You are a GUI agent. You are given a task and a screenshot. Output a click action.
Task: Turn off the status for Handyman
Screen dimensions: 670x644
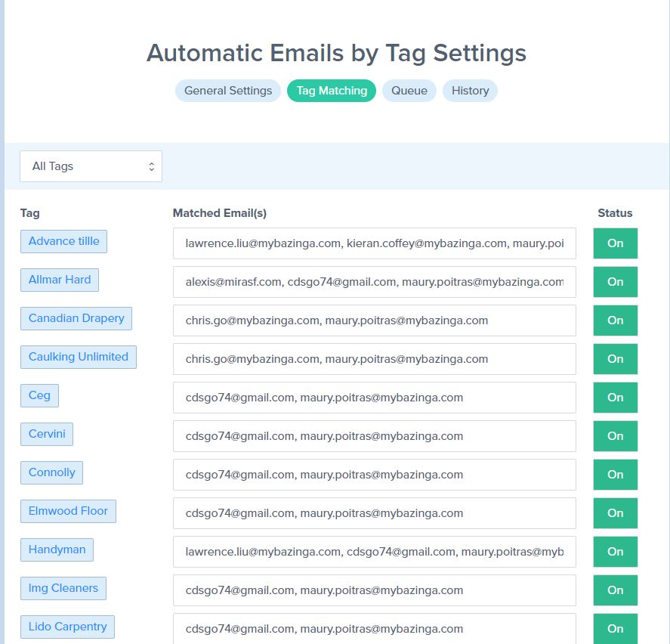tap(616, 552)
